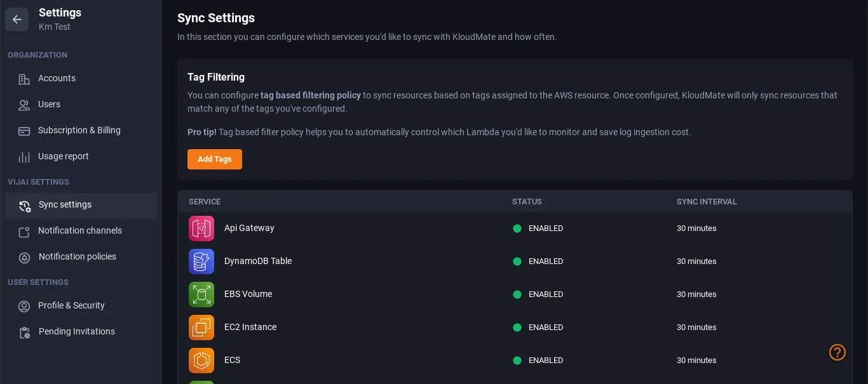Image resolution: width=868 pixels, height=384 pixels.
Task: Click 30 minutes interval for EBS Volume
Action: coord(696,295)
